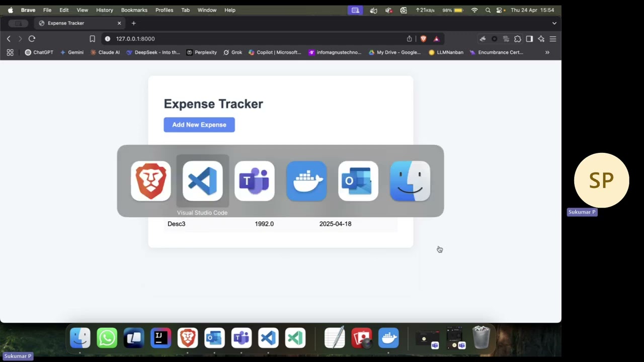Open the Extensions puzzle menu

click(x=517, y=39)
